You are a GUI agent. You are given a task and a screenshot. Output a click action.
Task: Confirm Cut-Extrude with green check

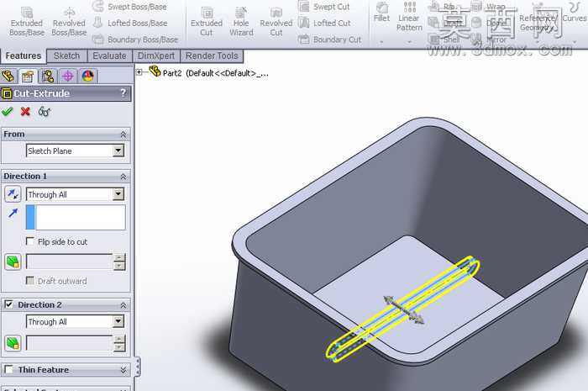click(x=7, y=112)
